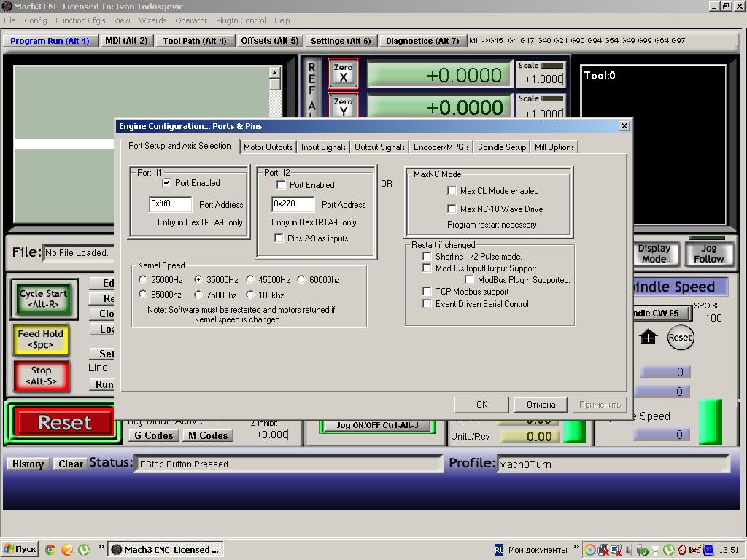Check Port #2 Port Enabled
This screenshot has height=560, width=747.
(x=281, y=184)
